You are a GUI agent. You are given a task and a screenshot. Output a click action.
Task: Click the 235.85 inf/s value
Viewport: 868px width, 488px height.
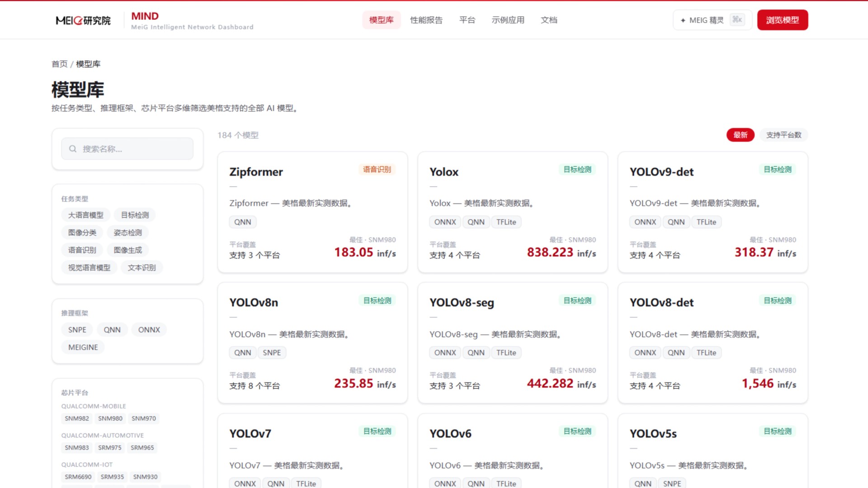365,383
